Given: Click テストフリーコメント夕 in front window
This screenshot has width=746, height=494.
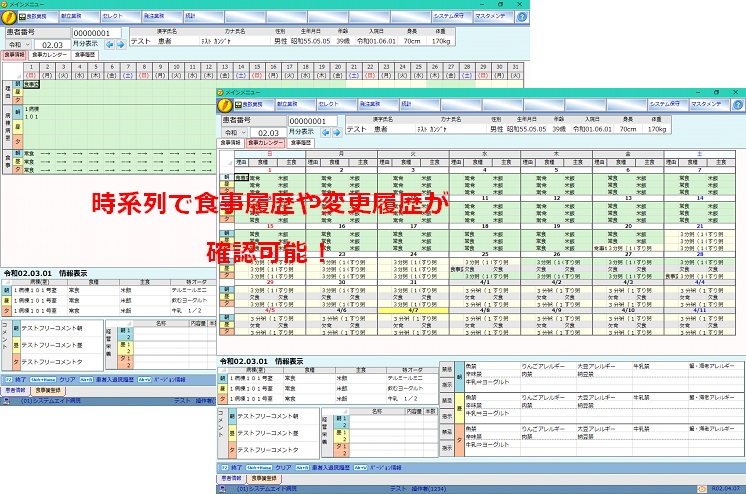Looking at the screenshot, I should (268, 450).
